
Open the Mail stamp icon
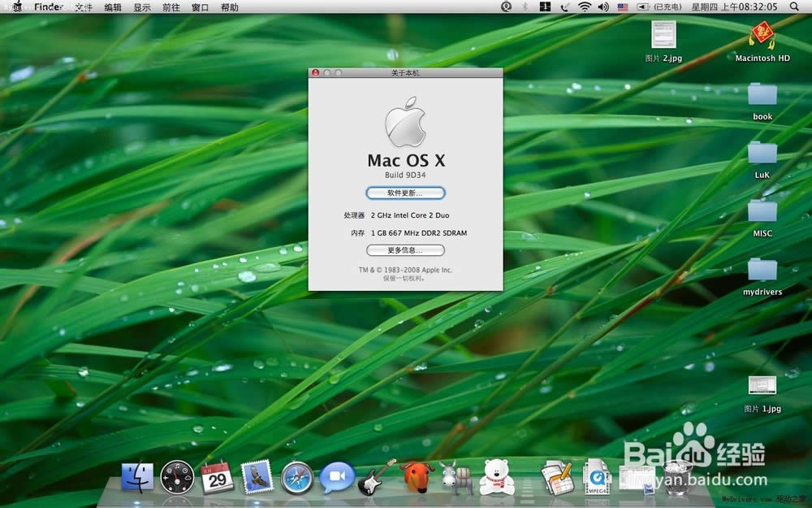pos(256,477)
